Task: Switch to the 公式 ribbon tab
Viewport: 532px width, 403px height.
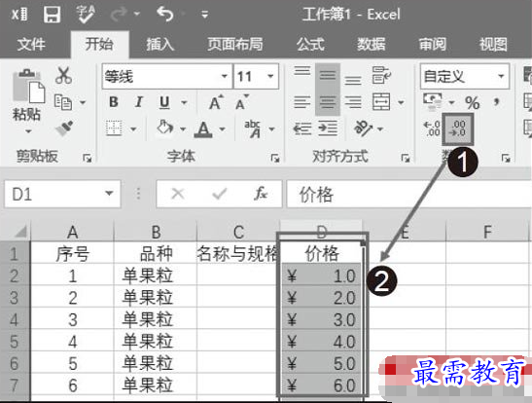Action: [x=310, y=45]
